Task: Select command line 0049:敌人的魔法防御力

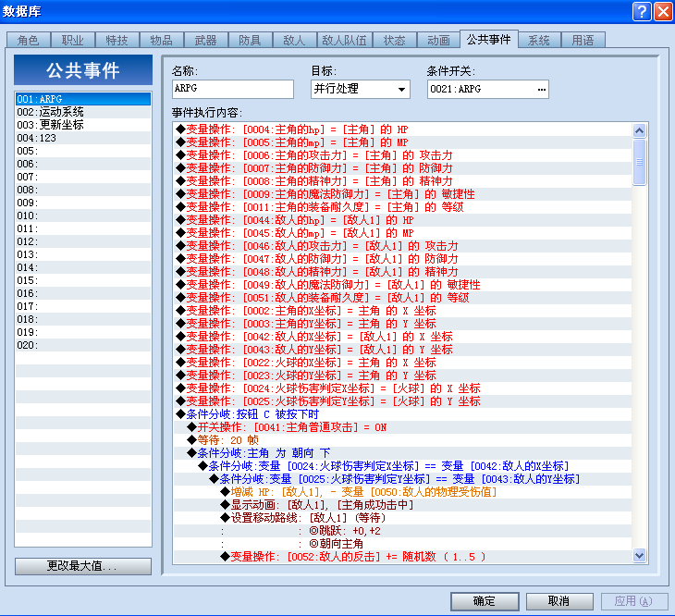Action: pos(402,285)
